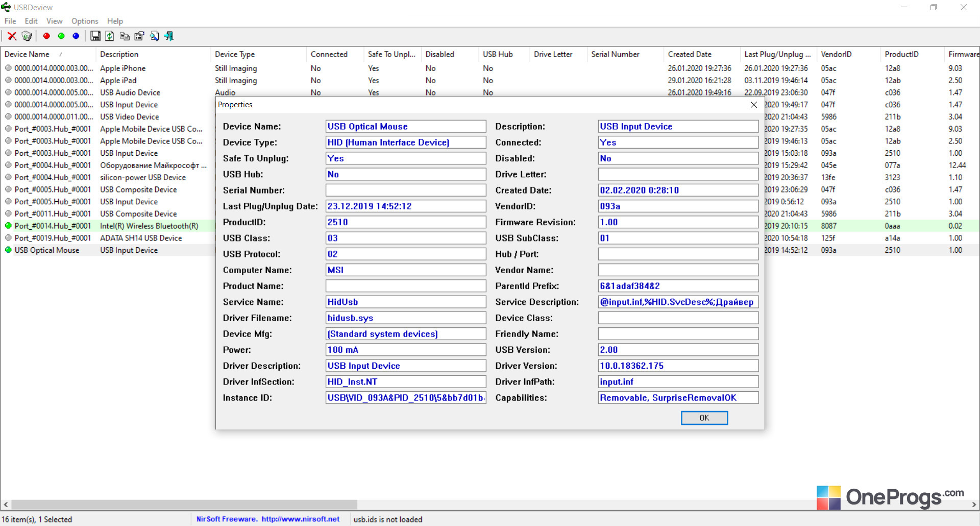This screenshot has width=980, height=526.
Task: Click the copy items toolbar icon
Action: [125, 36]
